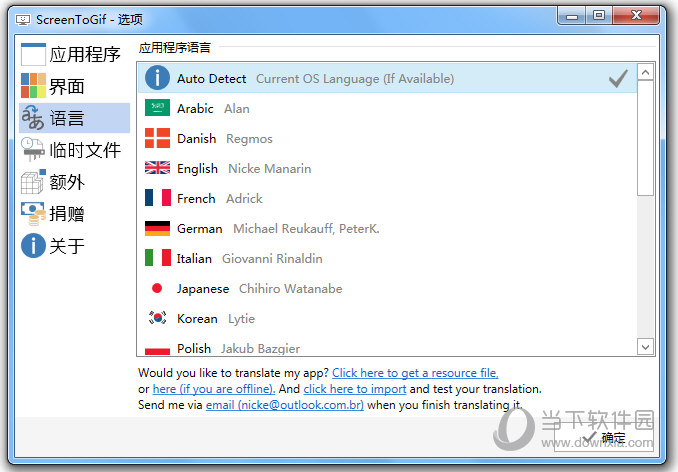Choose Italian by Giovanni Rinaldin

[387, 258]
